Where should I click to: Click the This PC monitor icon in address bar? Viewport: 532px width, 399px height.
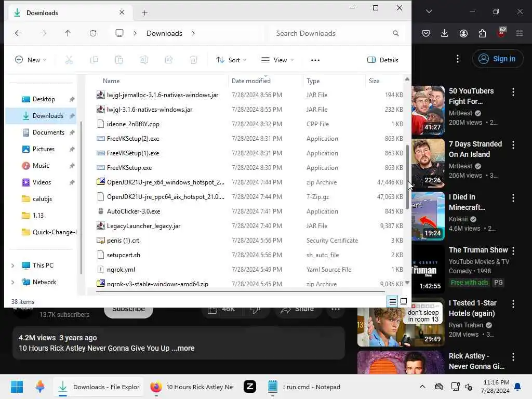(x=119, y=33)
